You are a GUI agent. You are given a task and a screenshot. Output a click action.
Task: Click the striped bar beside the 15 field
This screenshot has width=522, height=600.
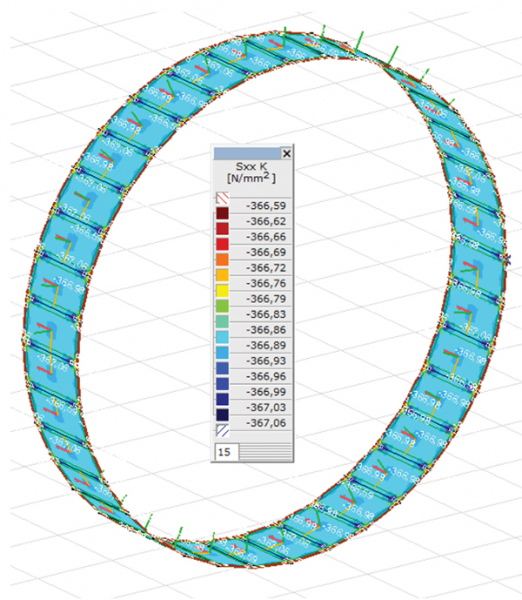pyautogui.click(x=266, y=452)
